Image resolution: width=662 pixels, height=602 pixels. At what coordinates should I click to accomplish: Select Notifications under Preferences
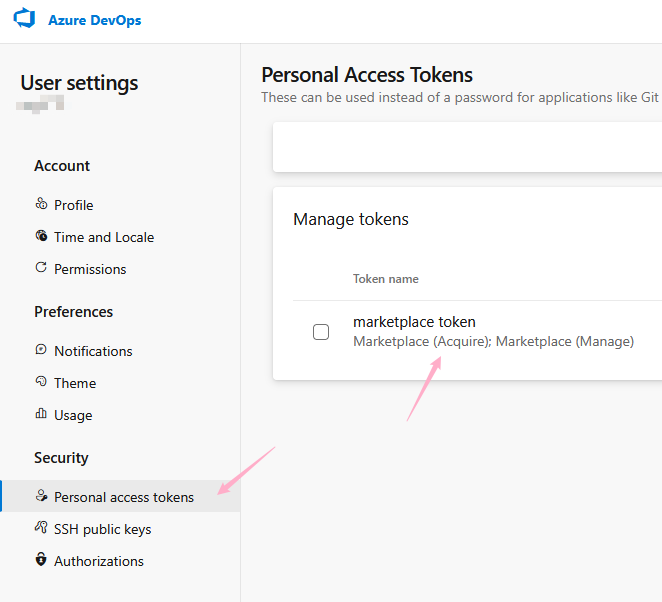(93, 351)
